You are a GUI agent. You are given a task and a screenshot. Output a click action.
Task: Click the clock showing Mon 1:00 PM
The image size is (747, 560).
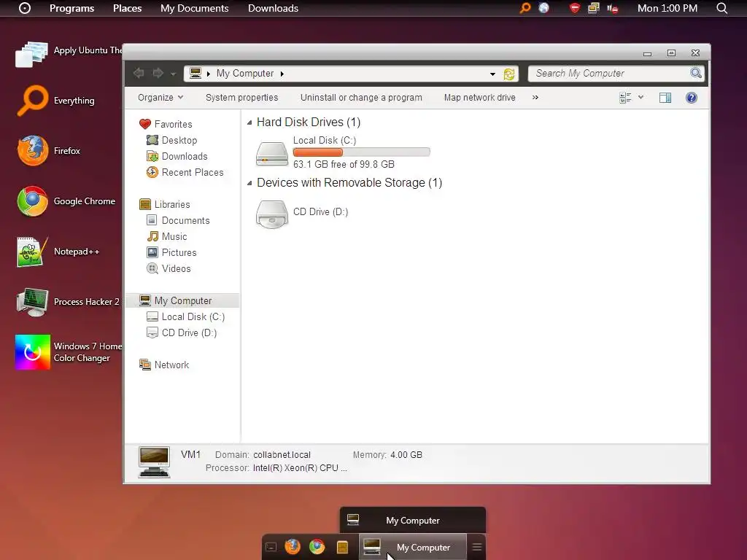[x=667, y=8]
